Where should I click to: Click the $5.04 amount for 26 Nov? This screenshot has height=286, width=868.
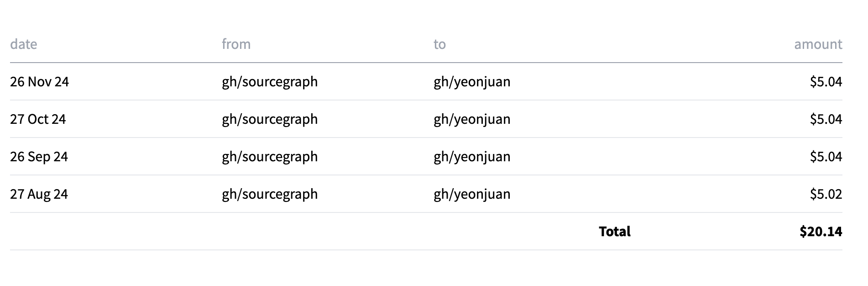tap(826, 82)
